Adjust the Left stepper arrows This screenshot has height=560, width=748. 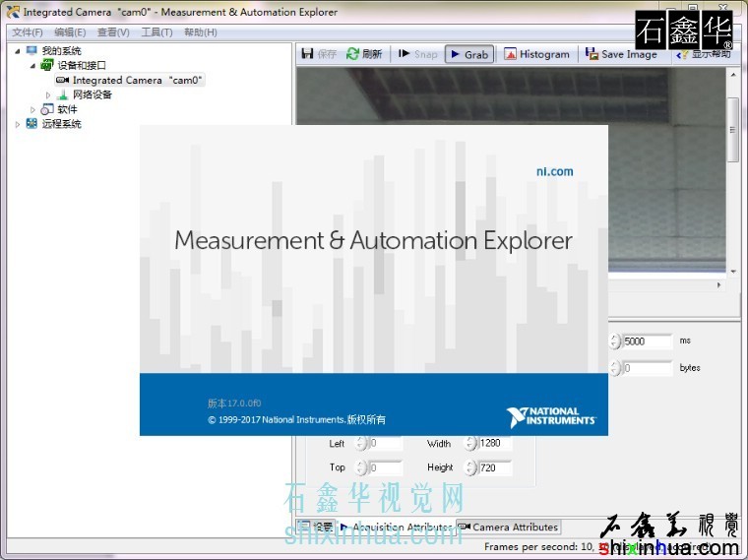[x=361, y=443]
